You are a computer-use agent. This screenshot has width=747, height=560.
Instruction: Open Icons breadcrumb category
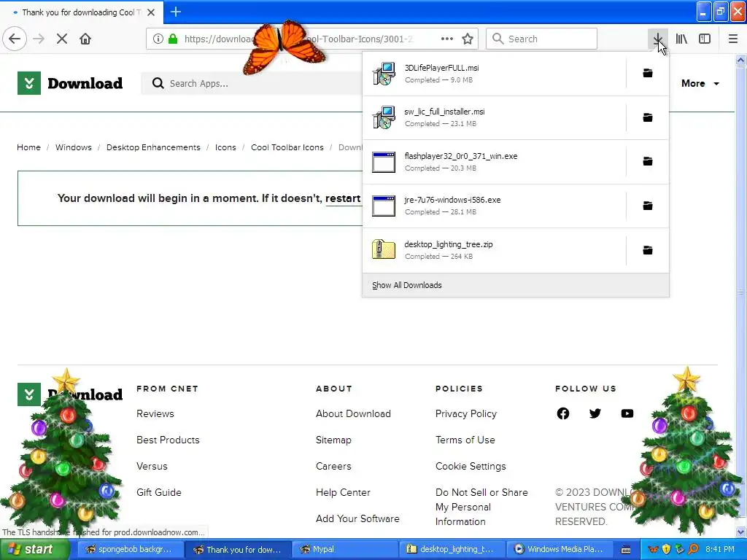point(225,147)
